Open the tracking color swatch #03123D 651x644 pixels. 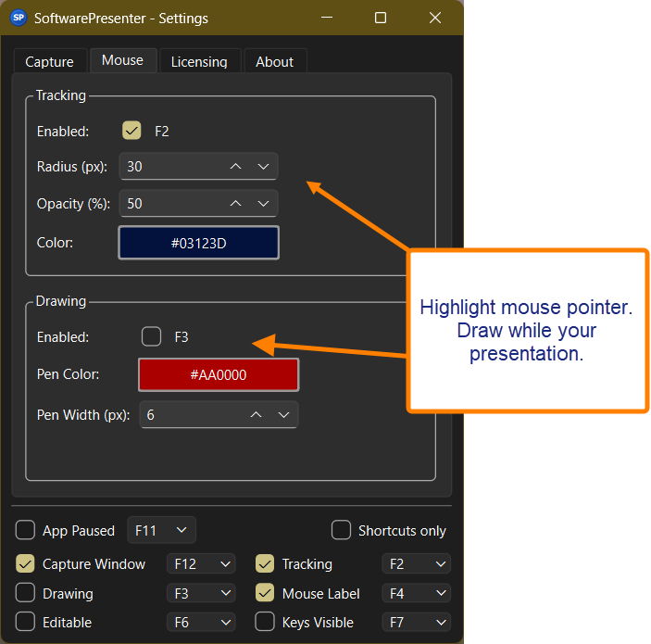[199, 243]
